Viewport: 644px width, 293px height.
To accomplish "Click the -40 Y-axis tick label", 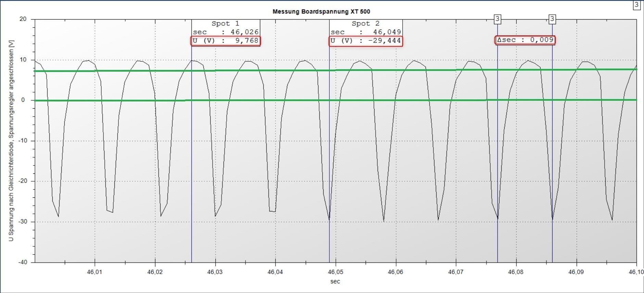I will coord(23,262).
